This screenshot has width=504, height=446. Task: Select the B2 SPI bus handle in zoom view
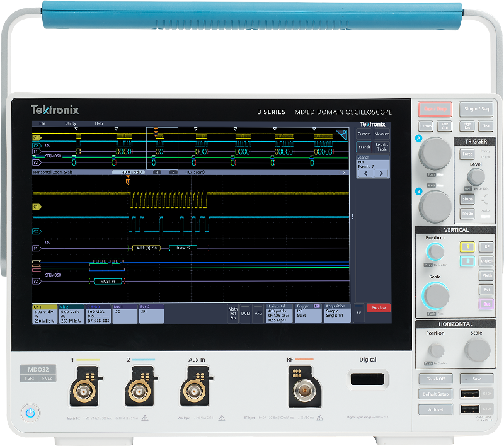37,281
